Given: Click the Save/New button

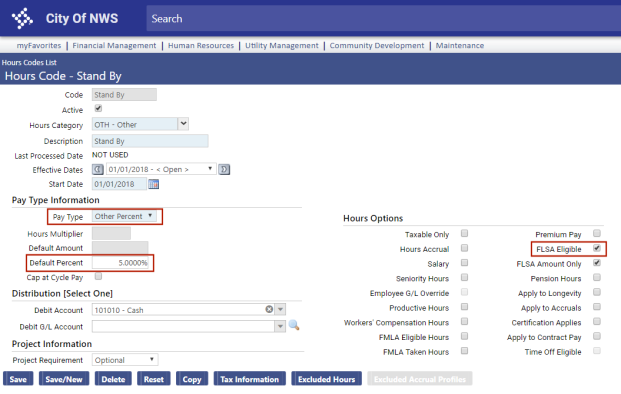Looking at the screenshot, I should pyautogui.click(x=64, y=379).
